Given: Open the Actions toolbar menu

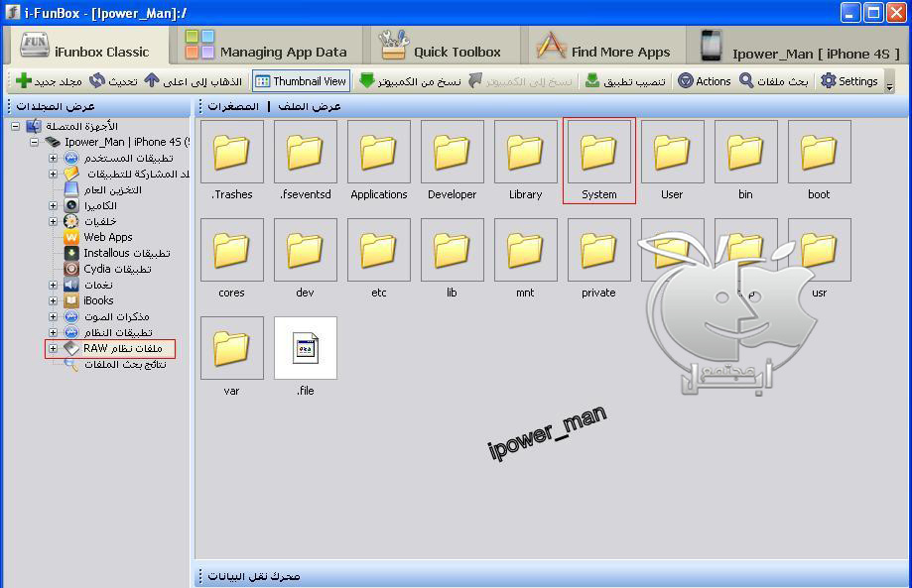Looking at the screenshot, I should click(704, 80).
